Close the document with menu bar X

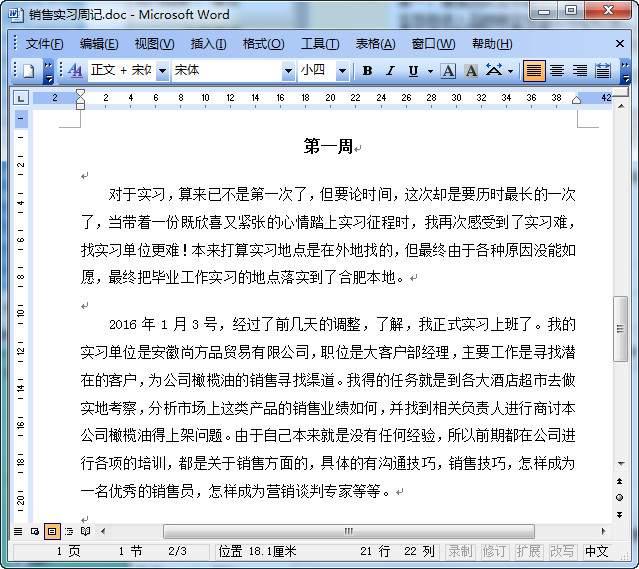(x=620, y=44)
